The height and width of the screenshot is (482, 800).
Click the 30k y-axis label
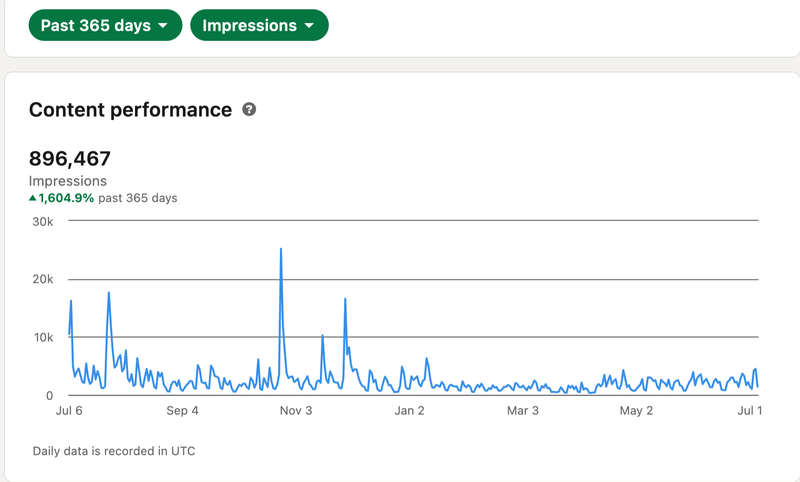pos(41,221)
